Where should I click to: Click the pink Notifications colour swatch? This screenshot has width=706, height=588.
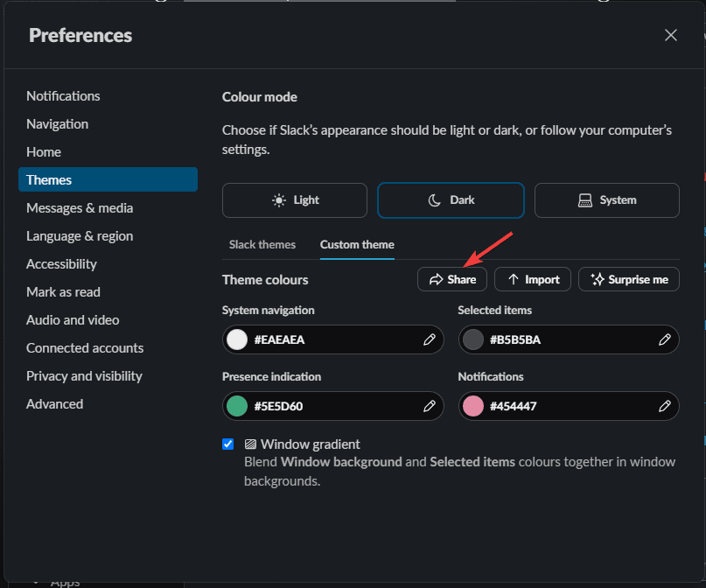point(473,406)
